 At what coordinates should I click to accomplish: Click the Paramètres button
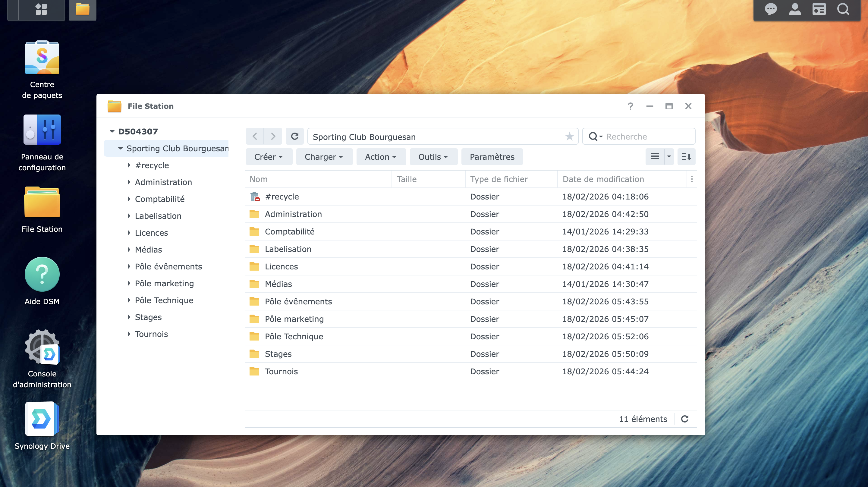tap(492, 157)
